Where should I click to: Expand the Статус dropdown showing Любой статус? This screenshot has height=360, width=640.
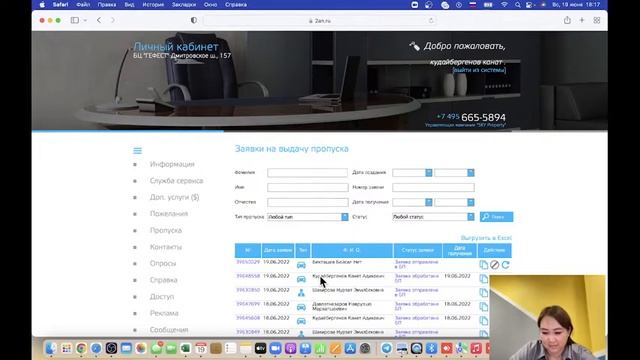[471, 217]
